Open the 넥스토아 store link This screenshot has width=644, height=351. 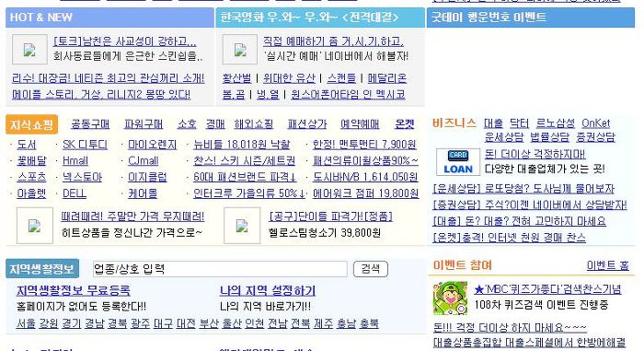click(x=82, y=177)
